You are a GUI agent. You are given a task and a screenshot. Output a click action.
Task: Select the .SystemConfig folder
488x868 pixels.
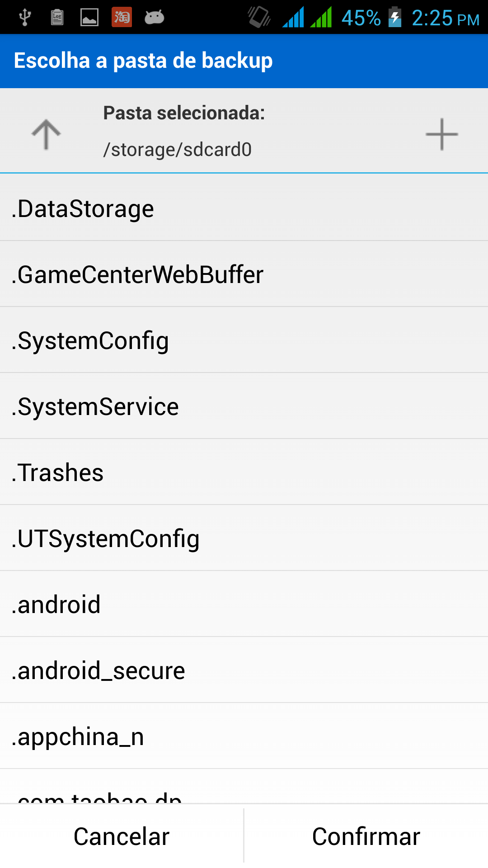coord(244,340)
